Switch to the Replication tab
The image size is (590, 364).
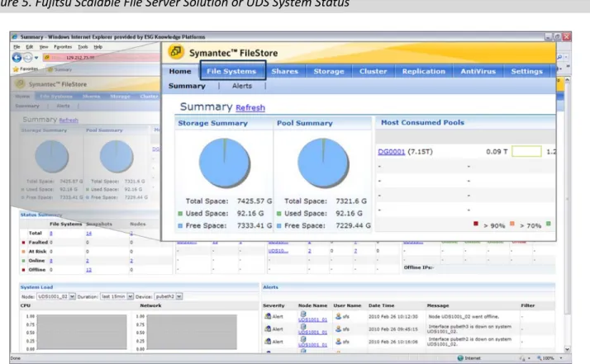424,71
